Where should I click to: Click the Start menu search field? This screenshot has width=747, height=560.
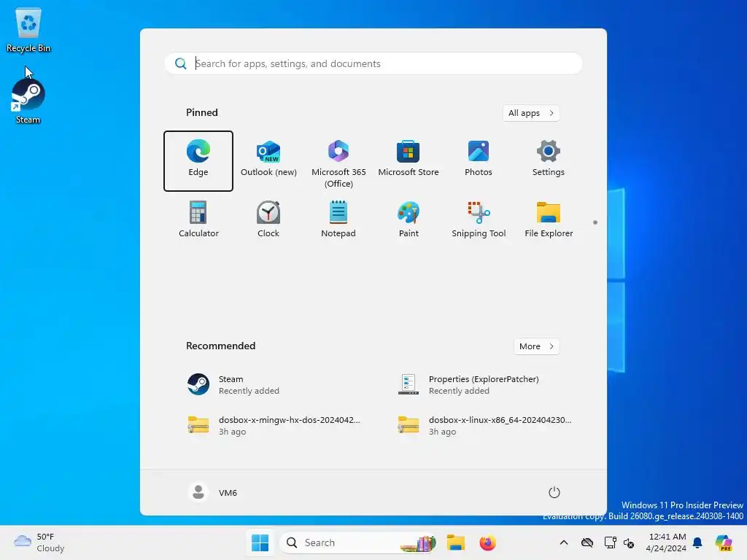point(373,63)
